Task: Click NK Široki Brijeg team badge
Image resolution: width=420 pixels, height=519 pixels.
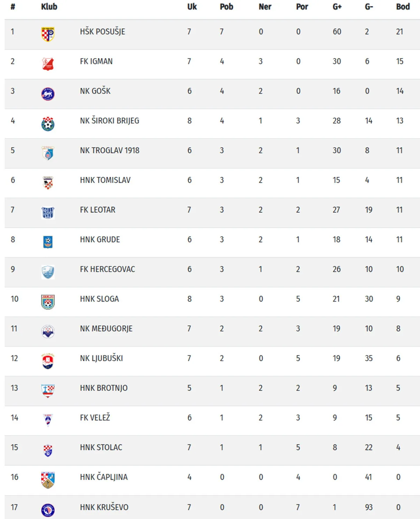Action: pos(48,124)
